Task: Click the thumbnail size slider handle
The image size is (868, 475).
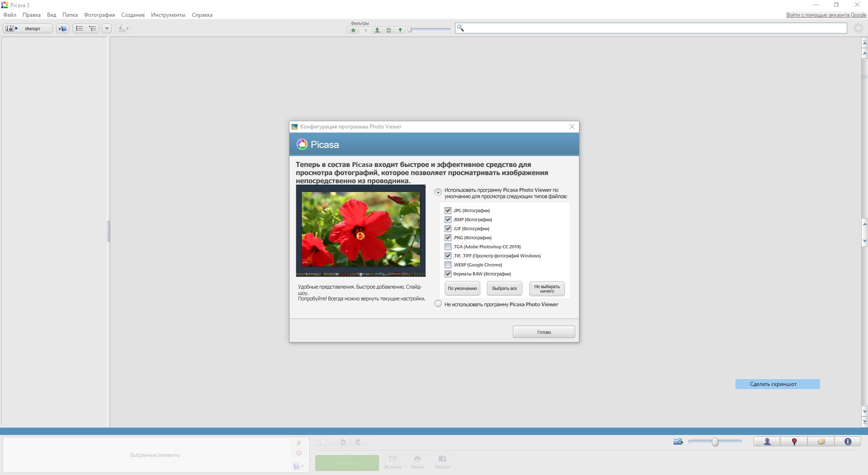Action: 715,442
